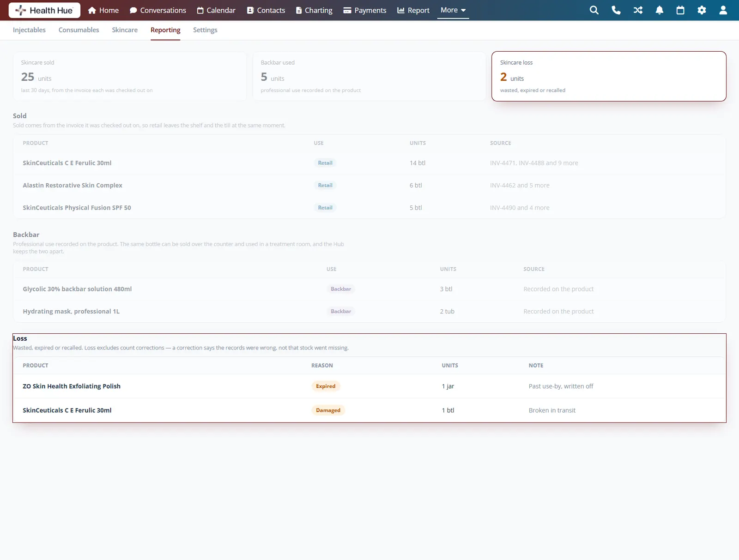Viewport: 739px width, 560px height.
Task: Click 'INV-4471, INV-4488 and 9 more' source
Action: (x=534, y=163)
